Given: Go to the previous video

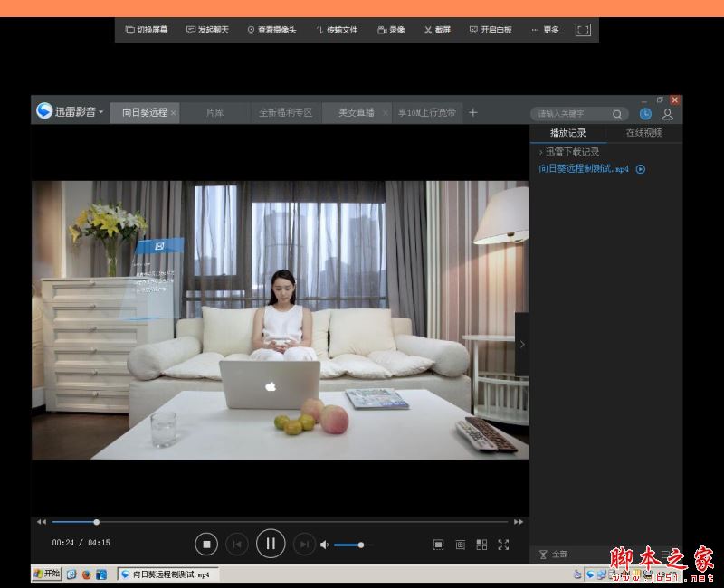Looking at the screenshot, I should [x=237, y=544].
